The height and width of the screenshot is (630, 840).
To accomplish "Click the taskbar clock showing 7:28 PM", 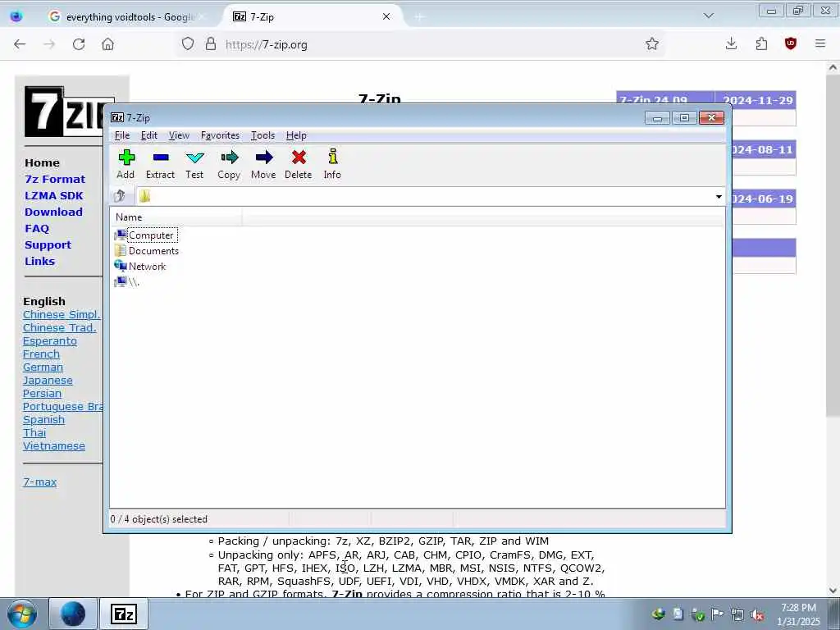I will (x=798, y=614).
